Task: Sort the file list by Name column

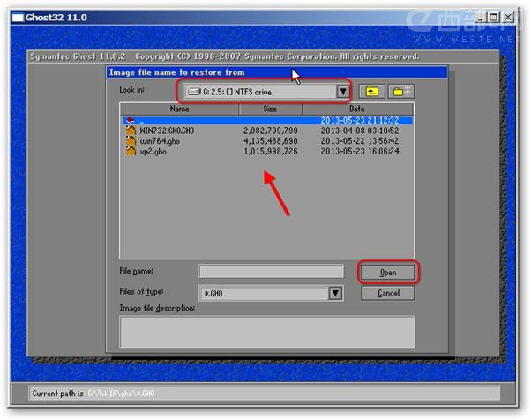Action: coord(179,109)
